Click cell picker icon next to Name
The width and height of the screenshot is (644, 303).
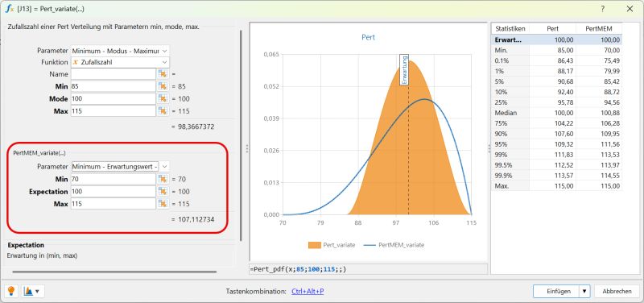click(x=163, y=74)
